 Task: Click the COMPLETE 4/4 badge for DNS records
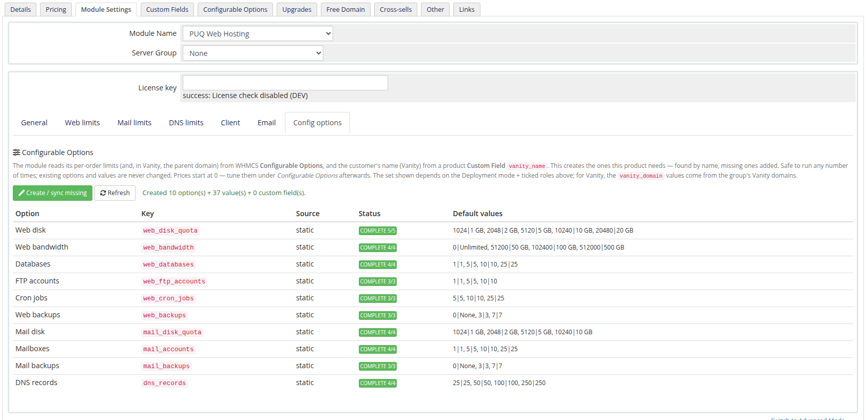point(378,384)
